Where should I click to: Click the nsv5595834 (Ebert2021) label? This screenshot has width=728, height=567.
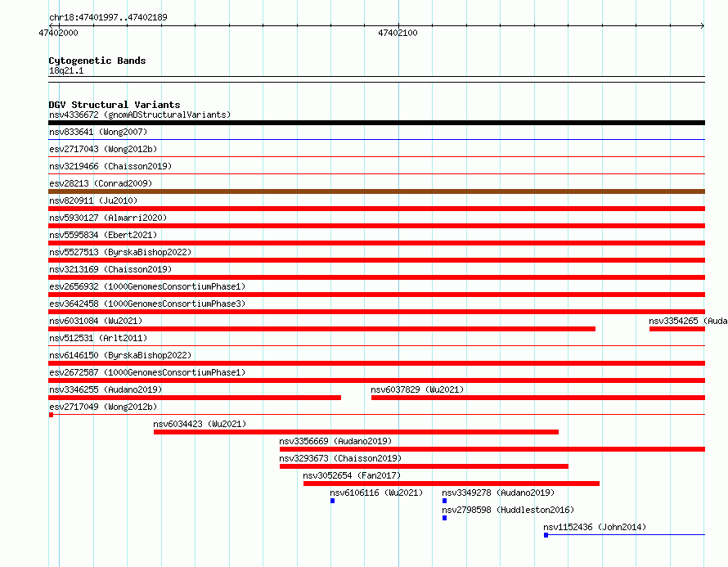click(x=103, y=235)
